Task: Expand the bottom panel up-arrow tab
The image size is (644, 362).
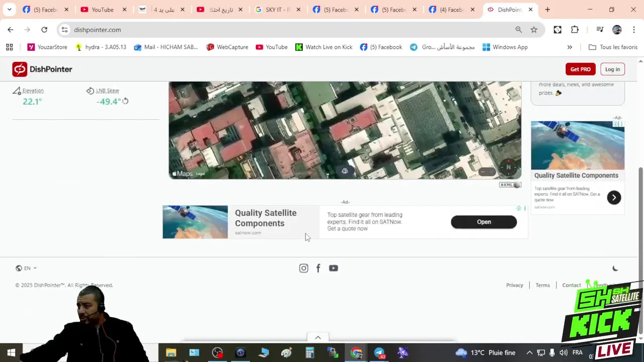Action: tap(318, 337)
